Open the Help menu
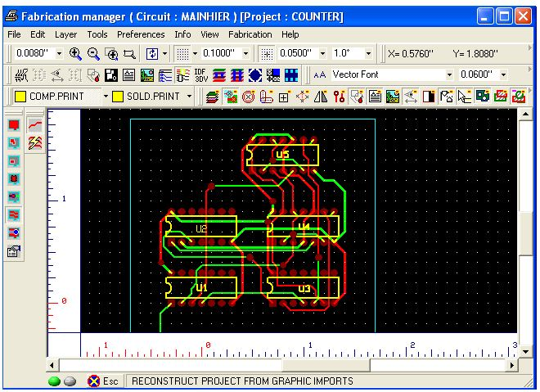540x392 pixels. coord(290,34)
